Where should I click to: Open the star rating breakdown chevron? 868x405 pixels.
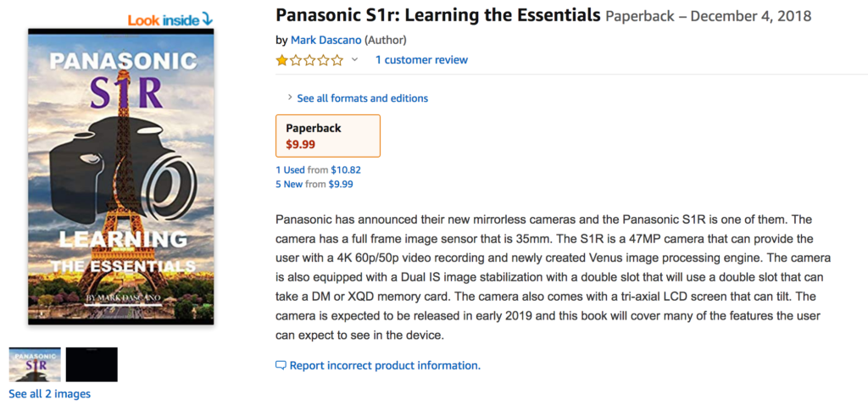click(x=354, y=60)
